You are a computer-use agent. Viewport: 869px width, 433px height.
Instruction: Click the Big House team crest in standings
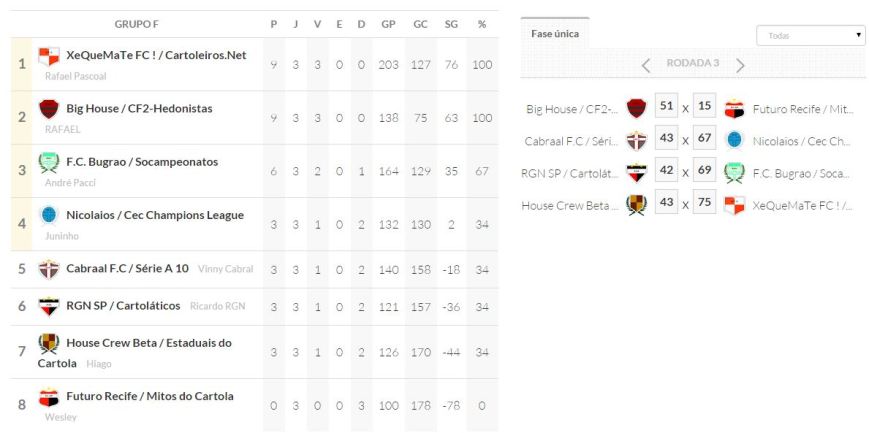click(x=49, y=109)
